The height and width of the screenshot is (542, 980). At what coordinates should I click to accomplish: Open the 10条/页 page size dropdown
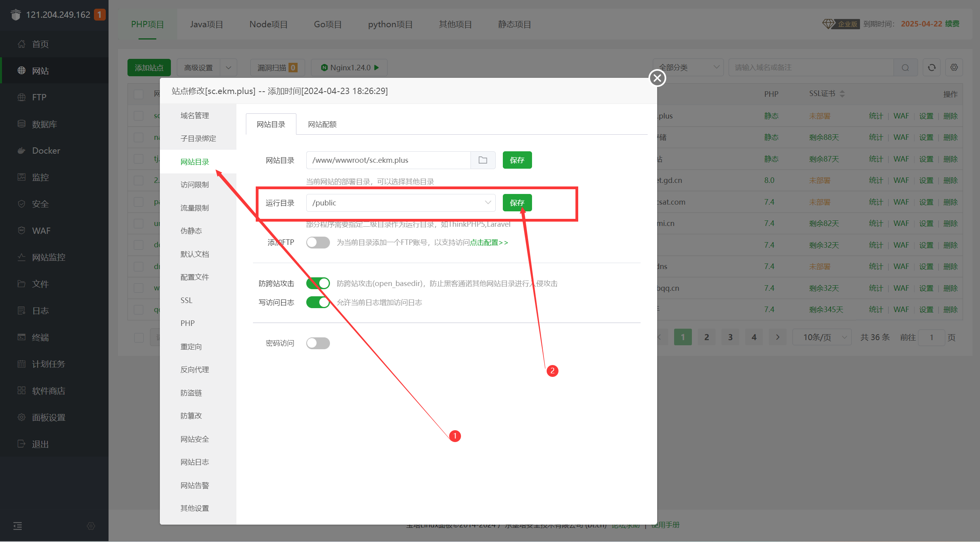pyautogui.click(x=822, y=337)
